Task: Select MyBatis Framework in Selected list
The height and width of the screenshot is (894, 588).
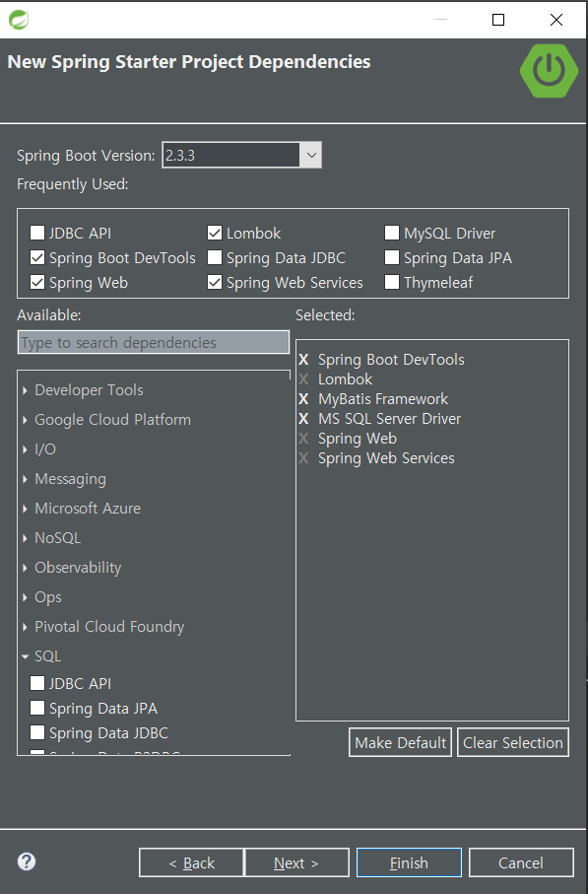Action: pyautogui.click(x=383, y=399)
